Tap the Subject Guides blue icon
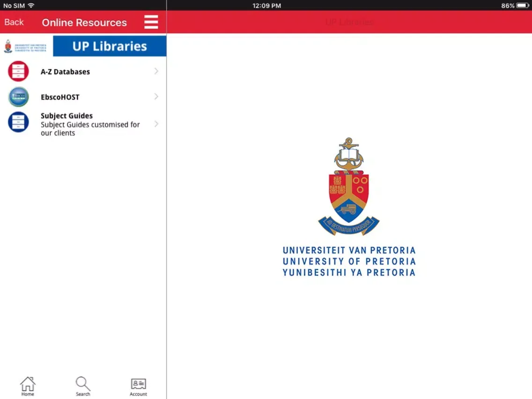Image resolution: width=532 pixels, height=399 pixels. pyautogui.click(x=18, y=122)
